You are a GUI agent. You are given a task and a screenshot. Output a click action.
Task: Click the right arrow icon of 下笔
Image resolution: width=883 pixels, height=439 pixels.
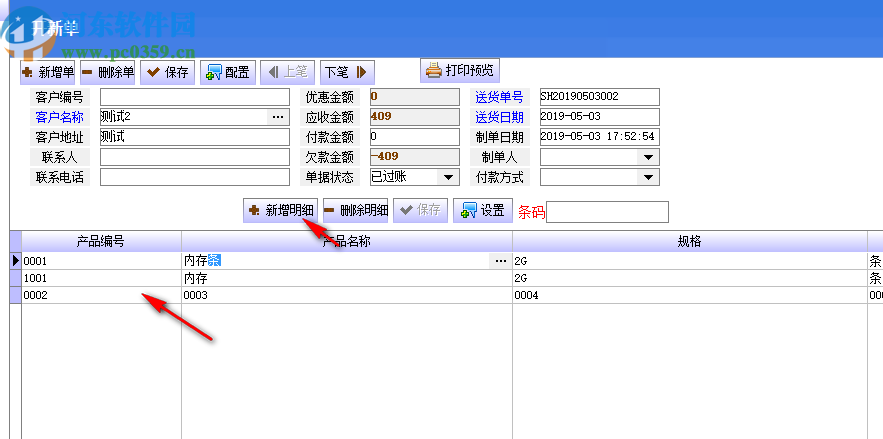[362, 72]
